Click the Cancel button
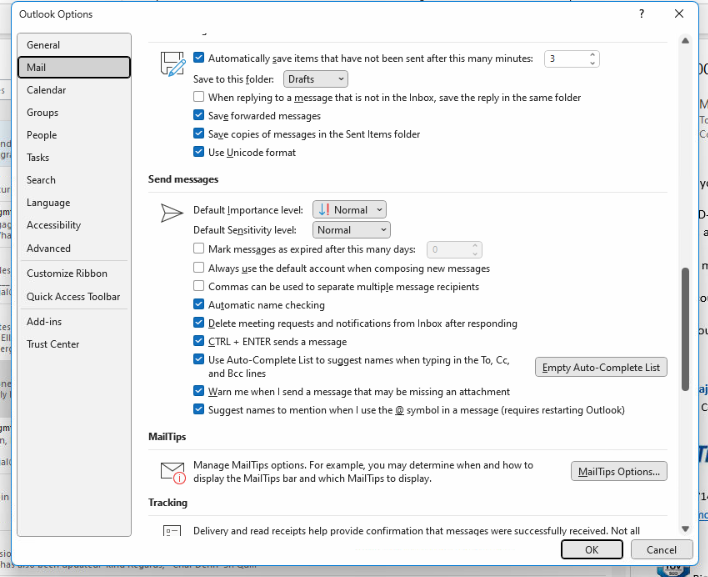 661,549
